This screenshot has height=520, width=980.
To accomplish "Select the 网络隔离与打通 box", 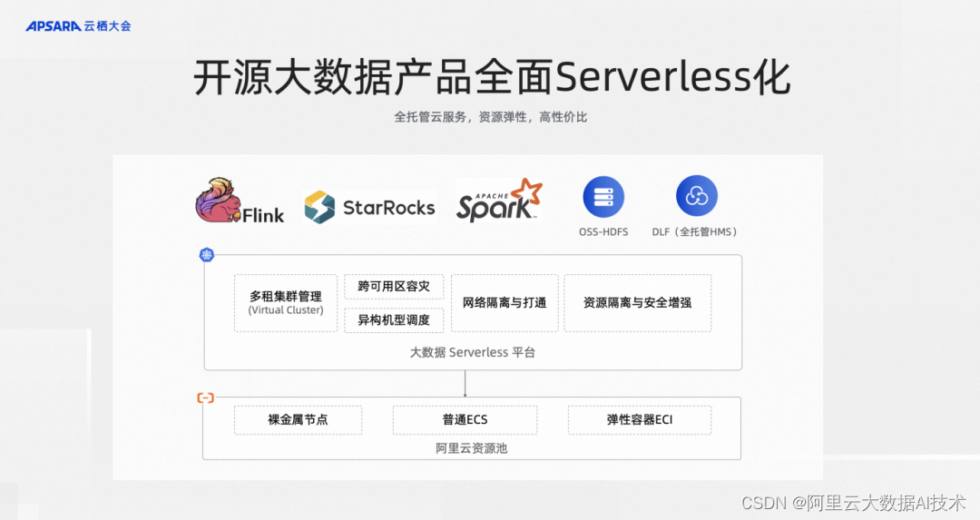I will click(x=505, y=302).
